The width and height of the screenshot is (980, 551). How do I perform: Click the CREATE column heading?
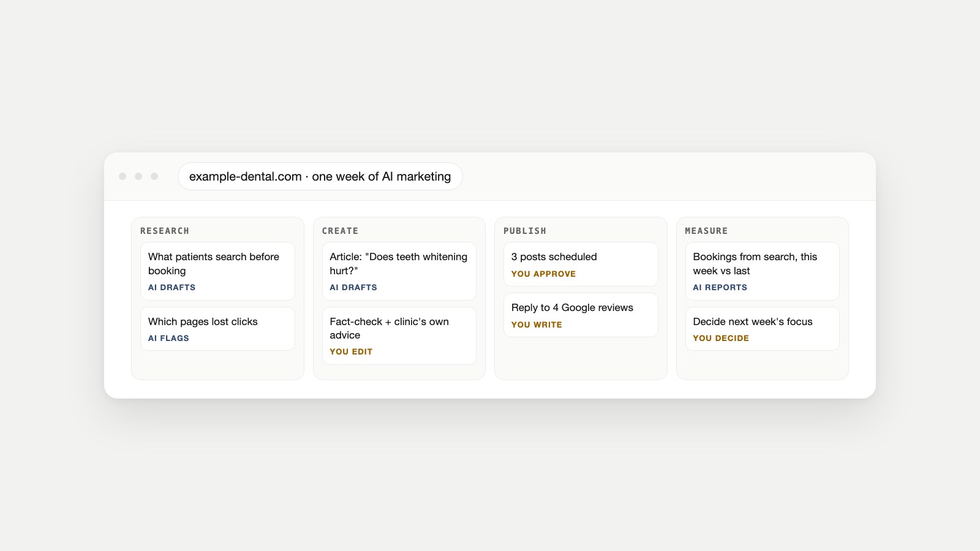pos(340,231)
